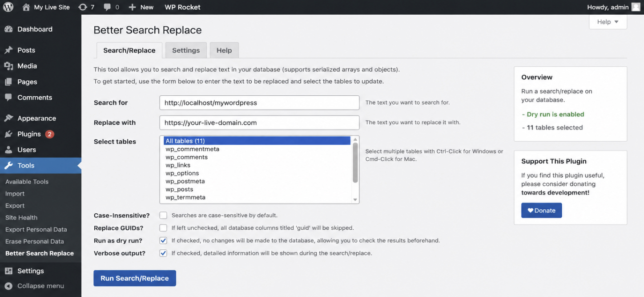Select wp_postmeta table
Image resolution: width=644 pixels, height=297 pixels.
[x=257, y=181]
